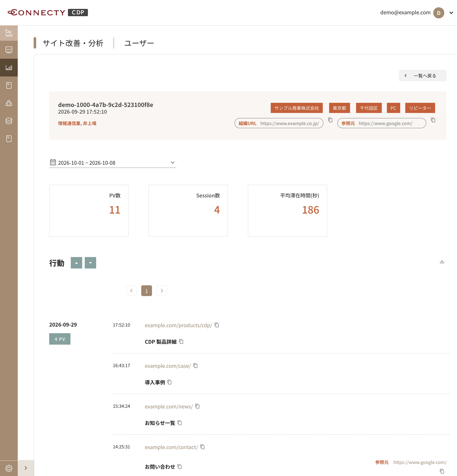Open the database sidebar icon

(x=9, y=121)
